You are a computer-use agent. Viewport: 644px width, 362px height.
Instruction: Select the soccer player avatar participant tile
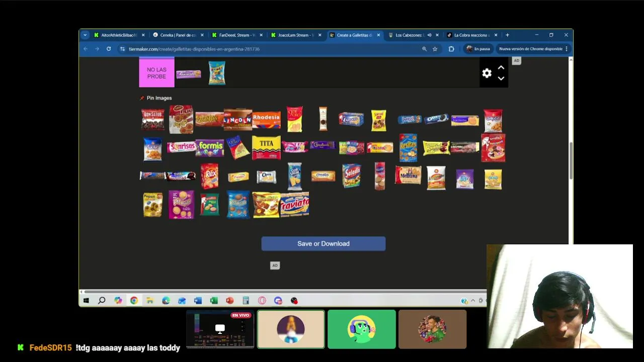tap(432, 329)
